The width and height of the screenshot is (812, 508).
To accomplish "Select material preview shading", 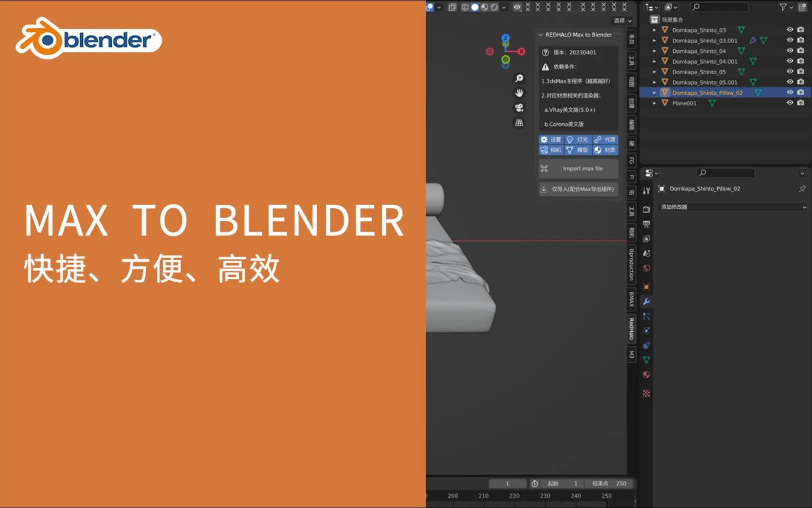I will pyautogui.click(x=484, y=7).
